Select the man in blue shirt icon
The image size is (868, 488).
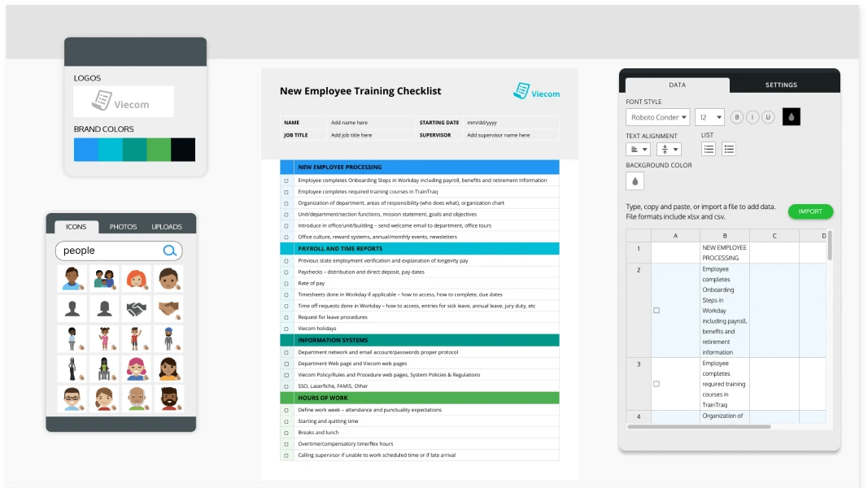(x=72, y=279)
